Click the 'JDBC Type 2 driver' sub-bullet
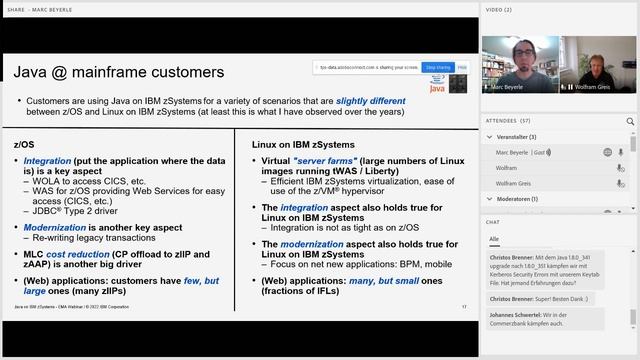The image size is (640, 360). tap(75, 211)
